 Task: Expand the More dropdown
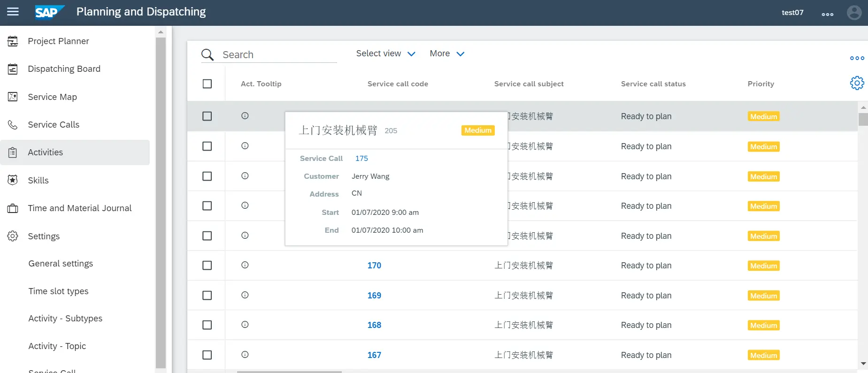click(447, 53)
